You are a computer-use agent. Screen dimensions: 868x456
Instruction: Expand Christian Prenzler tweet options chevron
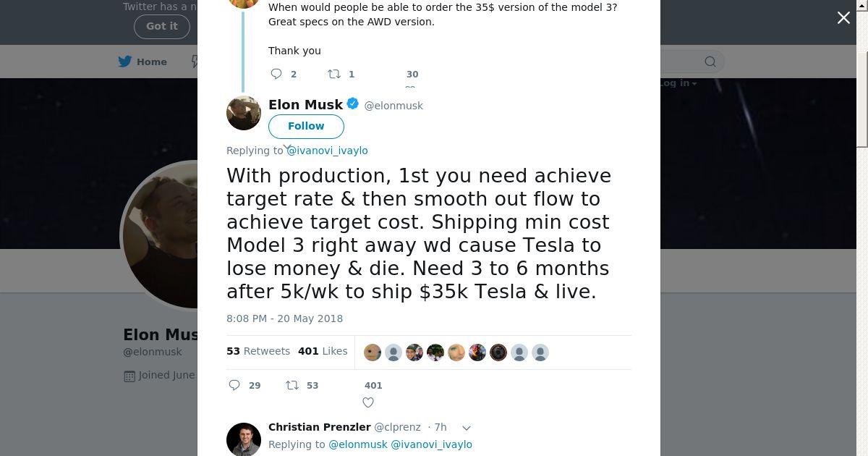[x=467, y=428]
